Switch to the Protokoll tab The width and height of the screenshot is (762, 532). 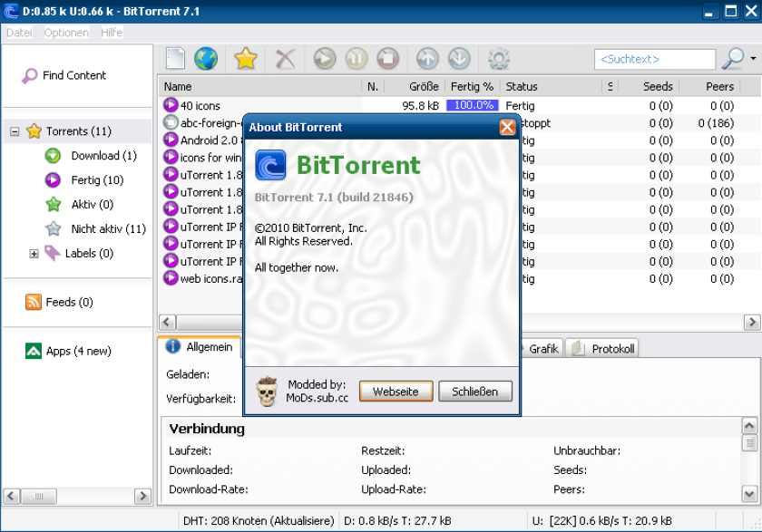pyautogui.click(x=602, y=349)
